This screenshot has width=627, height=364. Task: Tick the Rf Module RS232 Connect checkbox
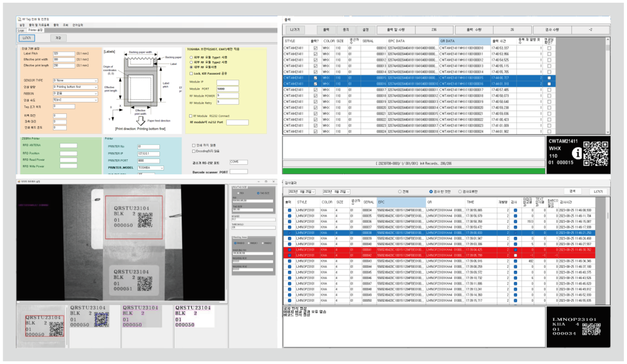(x=191, y=116)
